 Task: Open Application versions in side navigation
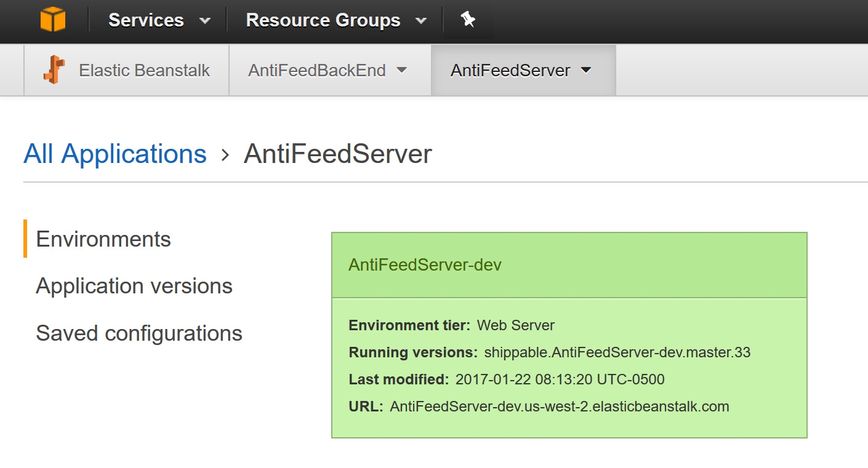click(x=134, y=286)
